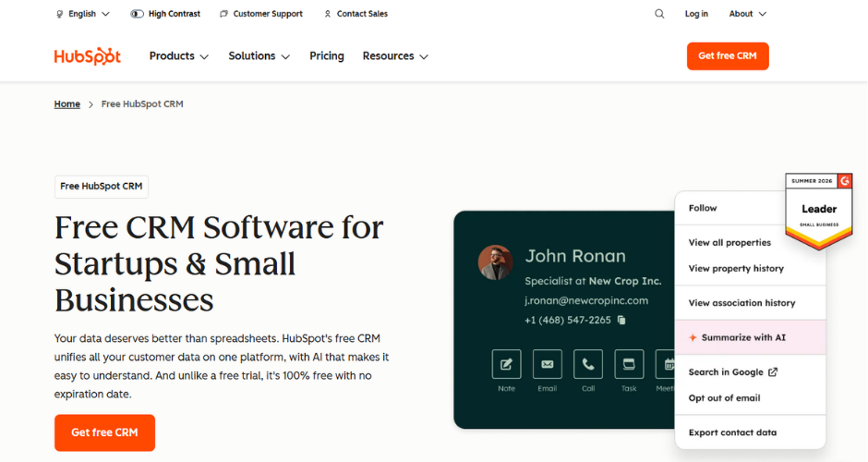The image size is (868, 462).
Task: Click Free HubSpot CRM breadcrumb text
Action: tap(142, 104)
